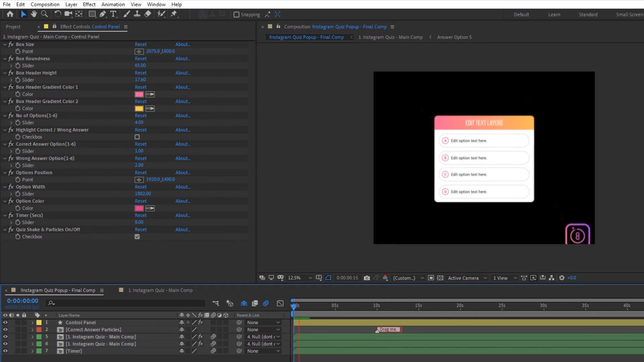Open the Option Color pink swatch
The image size is (644, 362).
pyautogui.click(x=139, y=208)
